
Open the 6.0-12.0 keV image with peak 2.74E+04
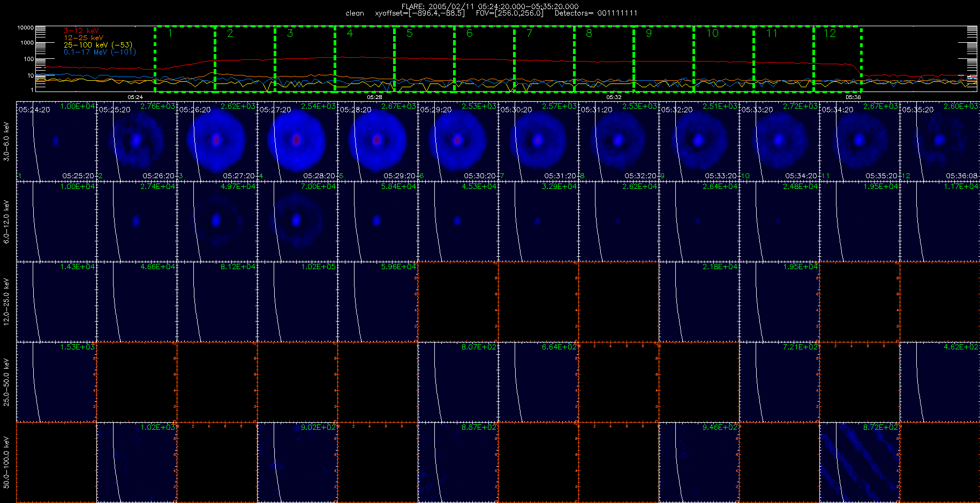click(x=137, y=222)
